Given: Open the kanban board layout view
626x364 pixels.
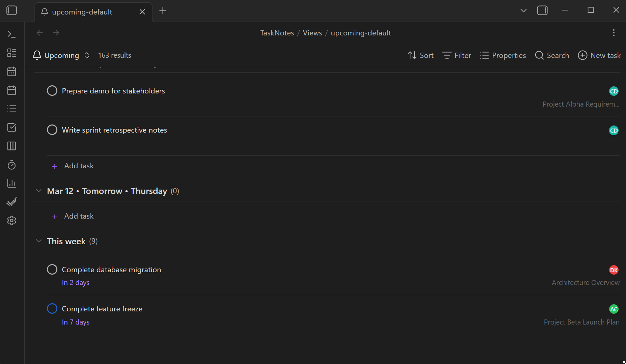Looking at the screenshot, I should point(11,53).
